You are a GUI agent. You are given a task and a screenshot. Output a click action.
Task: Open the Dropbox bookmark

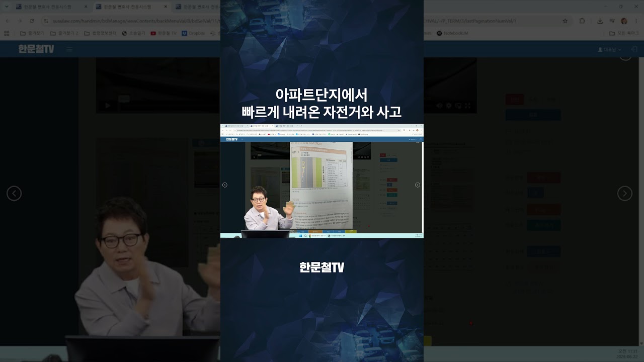click(194, 33)
